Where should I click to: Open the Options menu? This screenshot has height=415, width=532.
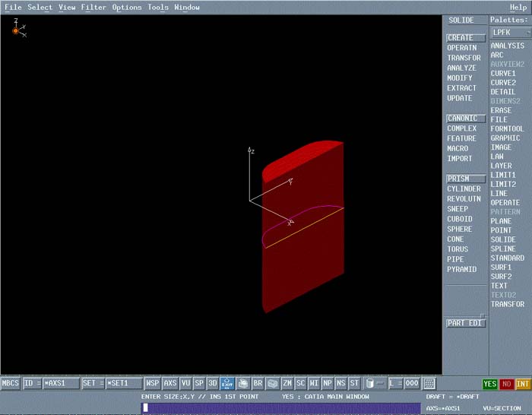(127, 8)
